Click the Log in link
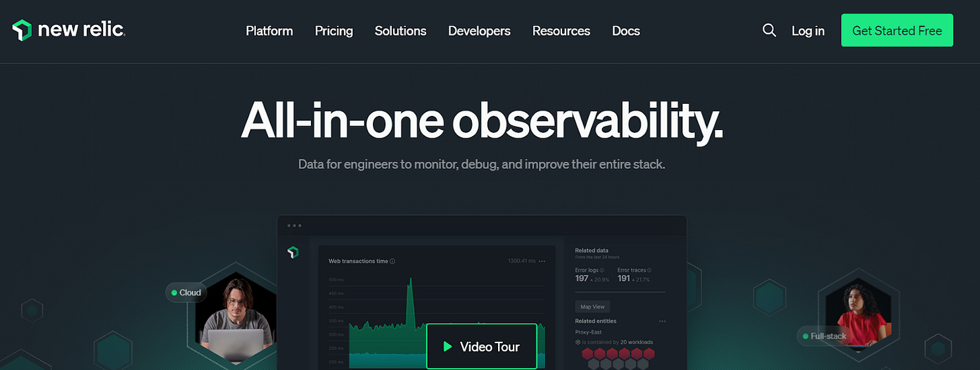The image size is (980, 370). (x=808, y=31)
